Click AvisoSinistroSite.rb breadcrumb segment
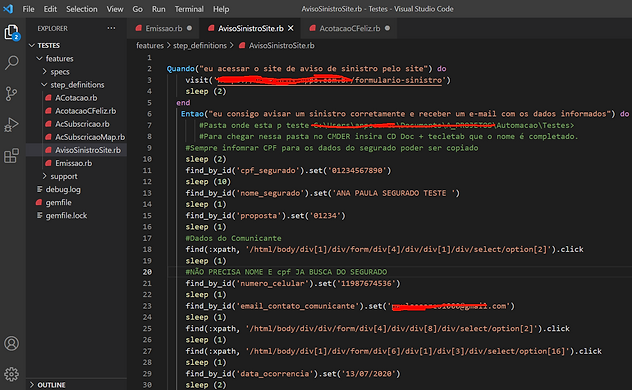Viewport: 632px width, 390px height. (281, 46)
